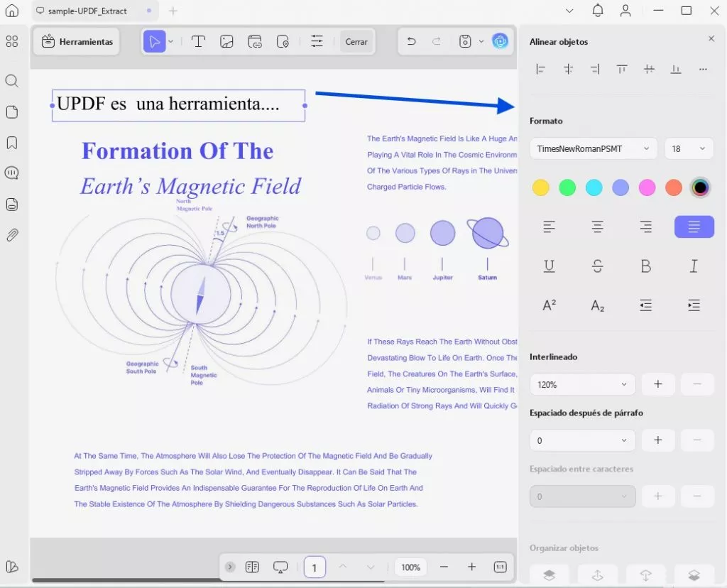Align objects to the right edge
727x588 pixels.
(595, 70)
